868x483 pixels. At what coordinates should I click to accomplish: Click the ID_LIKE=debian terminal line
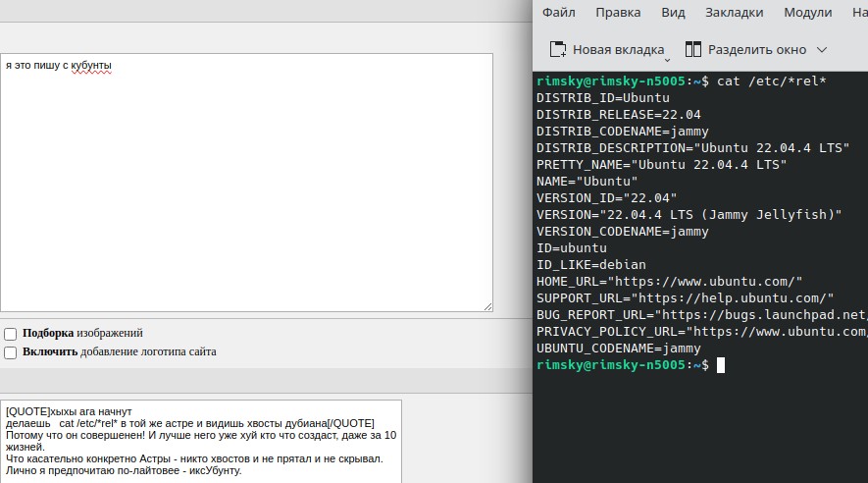[590, 265]
